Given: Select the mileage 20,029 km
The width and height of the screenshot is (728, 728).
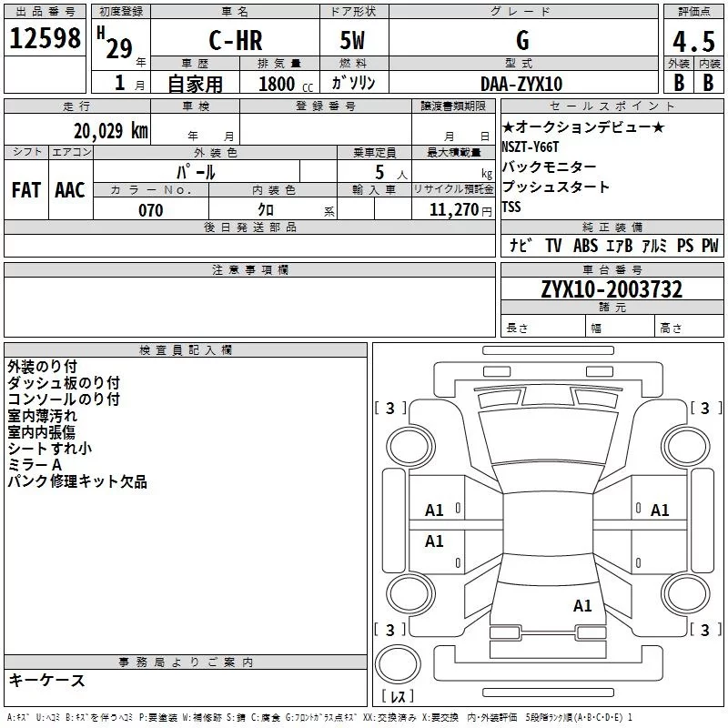Looking at the screenshot, I should point(110,131).
